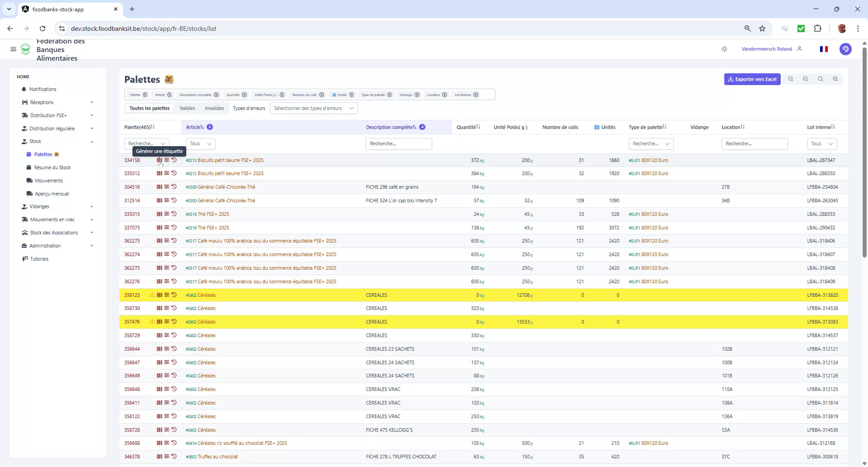Open the hamburger menu icon

coord(13,49)
